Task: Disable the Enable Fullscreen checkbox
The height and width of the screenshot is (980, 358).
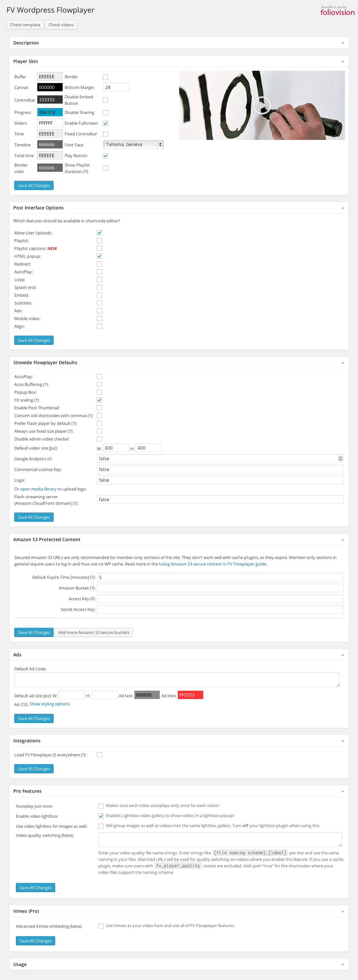Action: tap(105, 123)
